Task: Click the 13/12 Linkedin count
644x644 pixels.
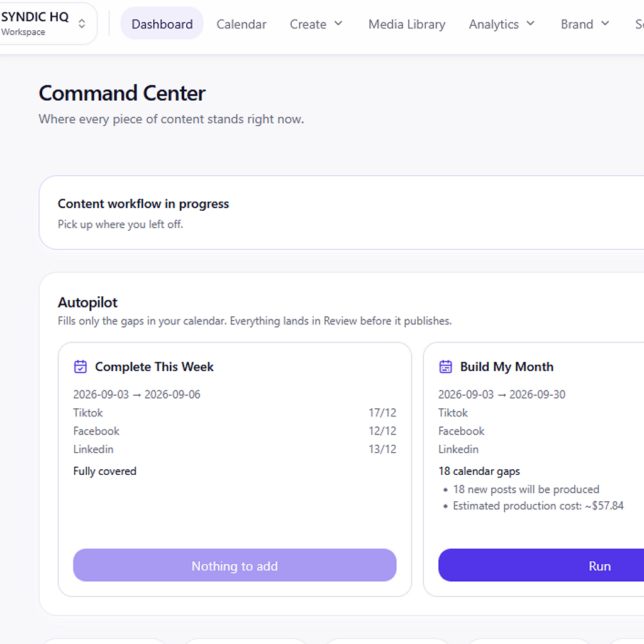Action: click(x=382, y=449)
